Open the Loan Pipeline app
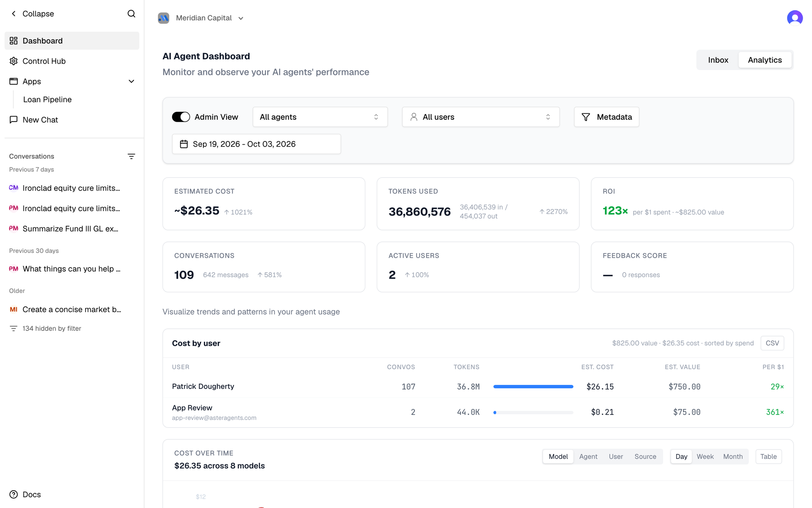 (x=48, y=100)
